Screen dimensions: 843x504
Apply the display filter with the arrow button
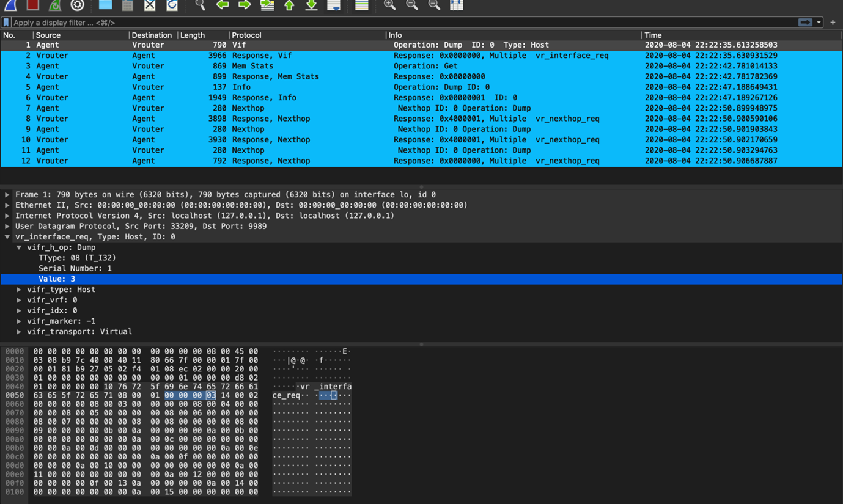pyautogui.click(x=805, y=23)
